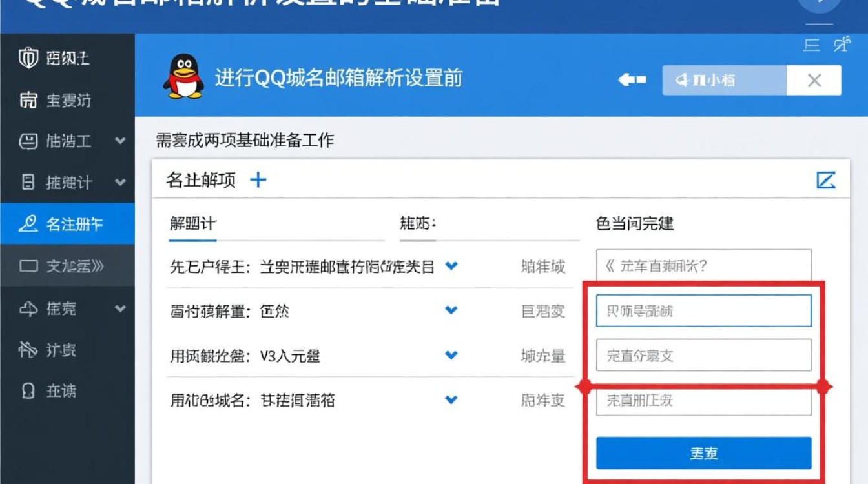Select the document icon in sidebar
Viewport: 868px width, 484px height.
29,183
